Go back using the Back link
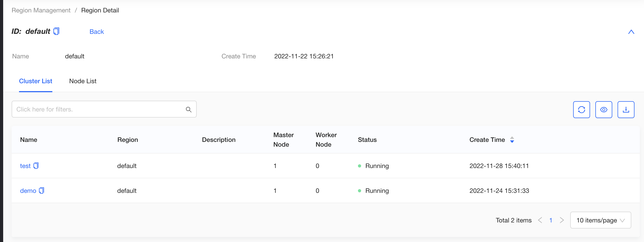 [x=96, y=32]
